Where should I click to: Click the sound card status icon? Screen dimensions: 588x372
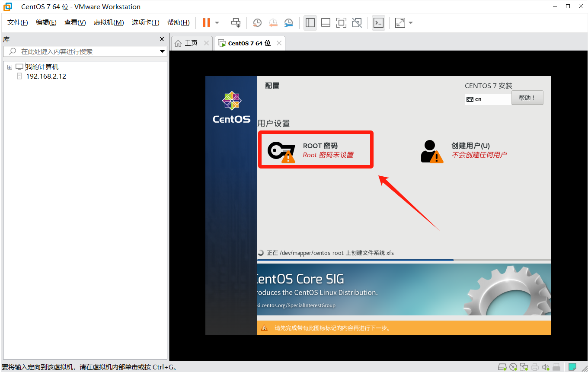click(546, 367)
